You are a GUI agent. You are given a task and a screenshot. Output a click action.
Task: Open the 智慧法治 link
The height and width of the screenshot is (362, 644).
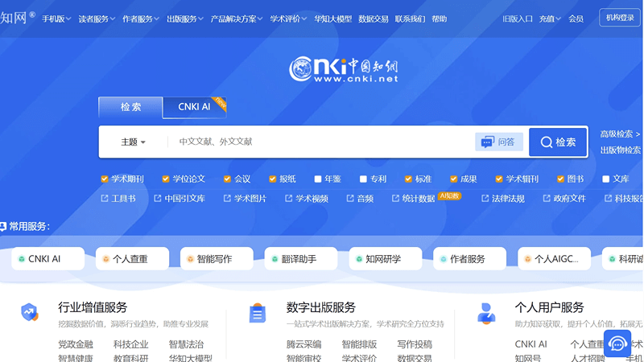[x=187, y=344]
